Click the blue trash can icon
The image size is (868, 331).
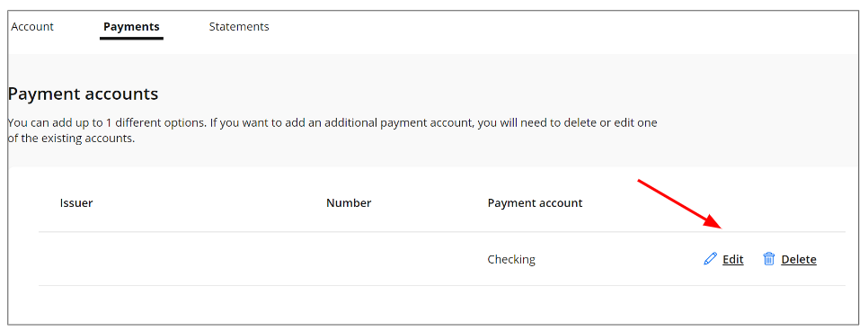pyautogui.click(x=768, y=259)
